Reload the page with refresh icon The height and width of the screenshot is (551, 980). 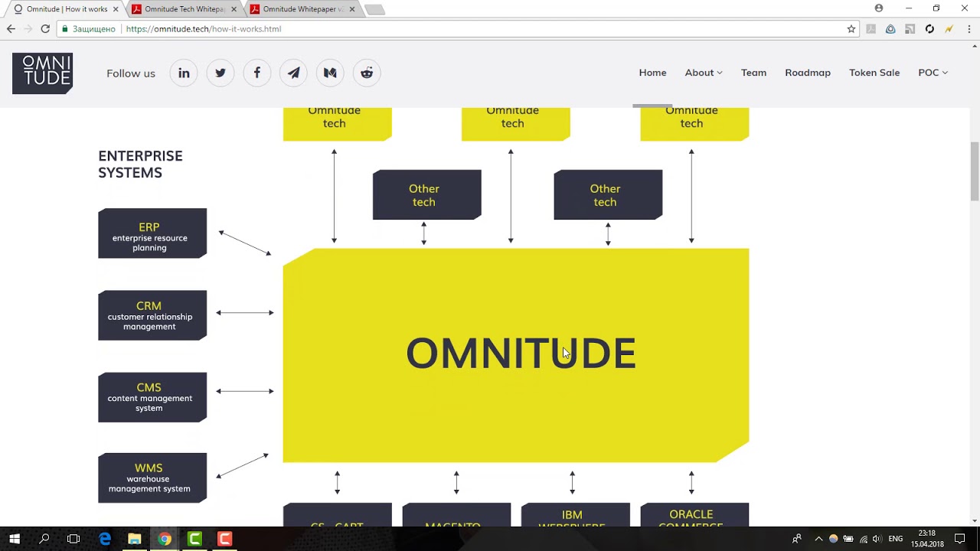tap(45, 29)
